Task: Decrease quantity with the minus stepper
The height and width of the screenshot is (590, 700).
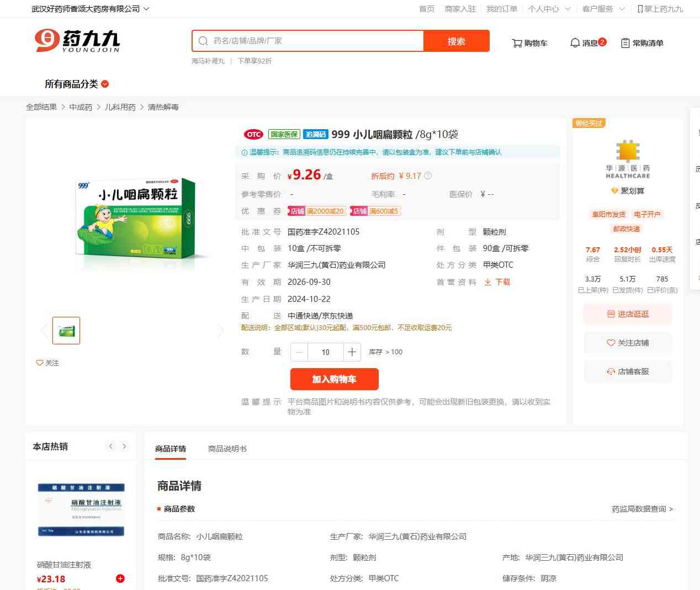Action: tap(299, 352)
